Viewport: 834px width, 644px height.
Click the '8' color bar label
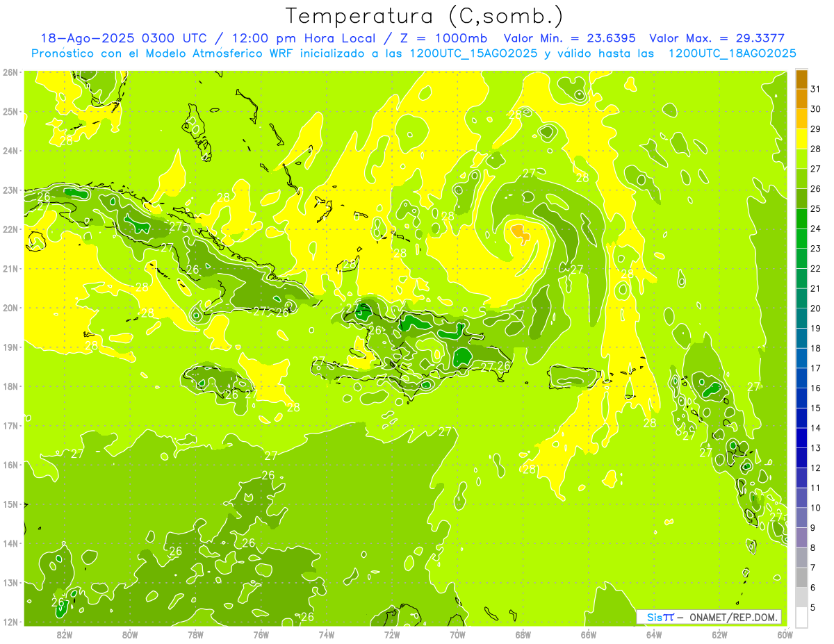pos(814,547)
